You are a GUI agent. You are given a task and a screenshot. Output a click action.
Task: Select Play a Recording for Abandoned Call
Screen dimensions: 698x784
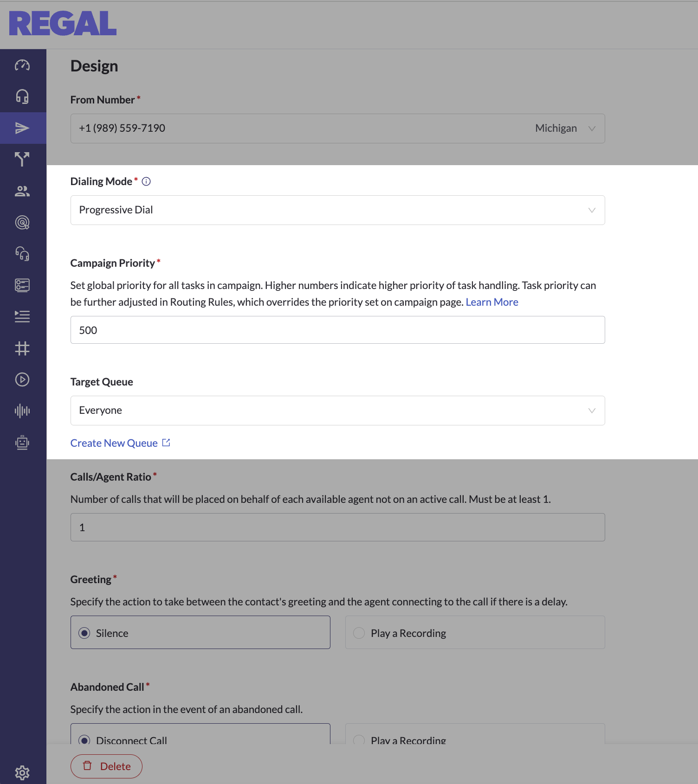[x=475, y=734]
